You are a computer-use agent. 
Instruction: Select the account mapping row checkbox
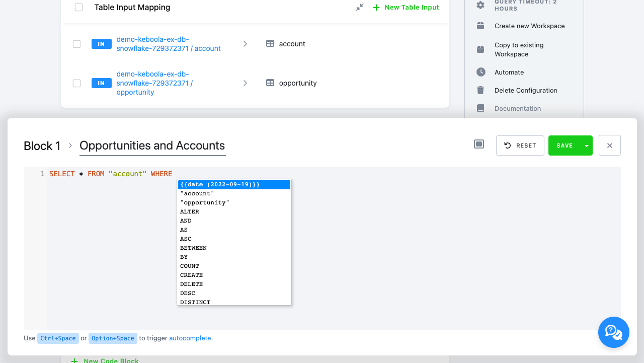pos(76,44)
